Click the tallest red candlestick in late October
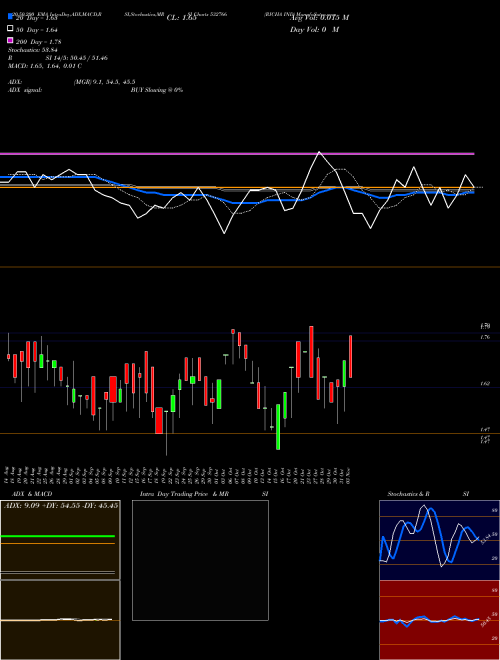 (x=311, y=351)
